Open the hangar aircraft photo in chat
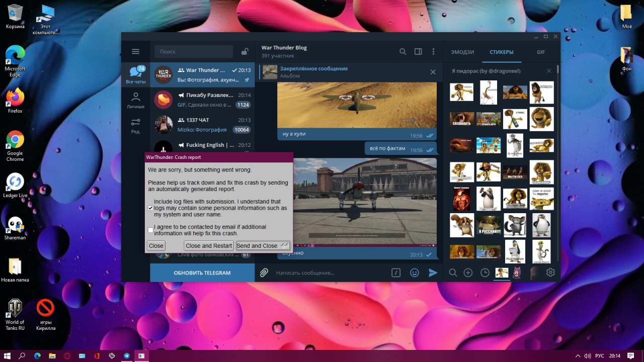 pyautogui.click(x=365, y=202)
